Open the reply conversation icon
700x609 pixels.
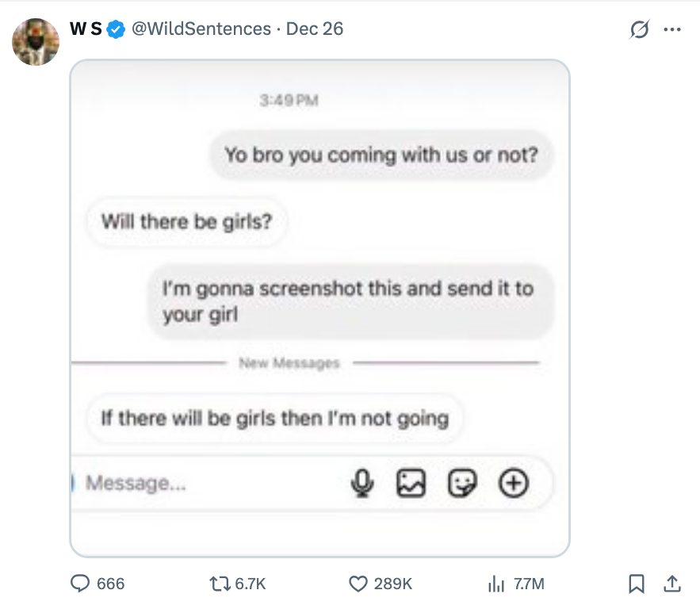(x=81, y=584)
